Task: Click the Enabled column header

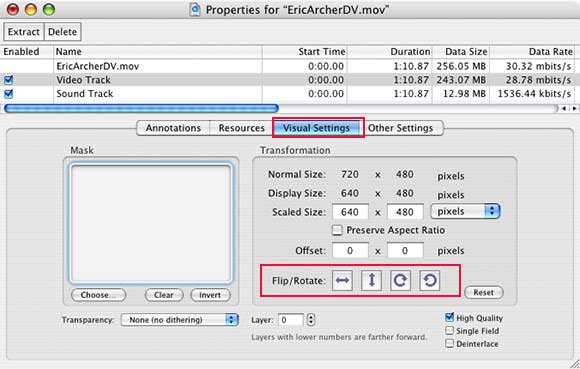Action: [27, 51]
